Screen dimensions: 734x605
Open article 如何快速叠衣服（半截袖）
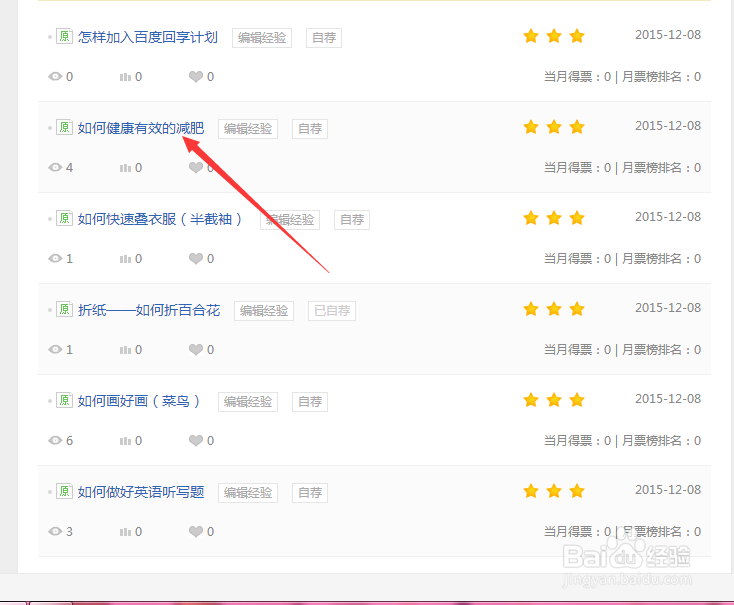point(160,219)
